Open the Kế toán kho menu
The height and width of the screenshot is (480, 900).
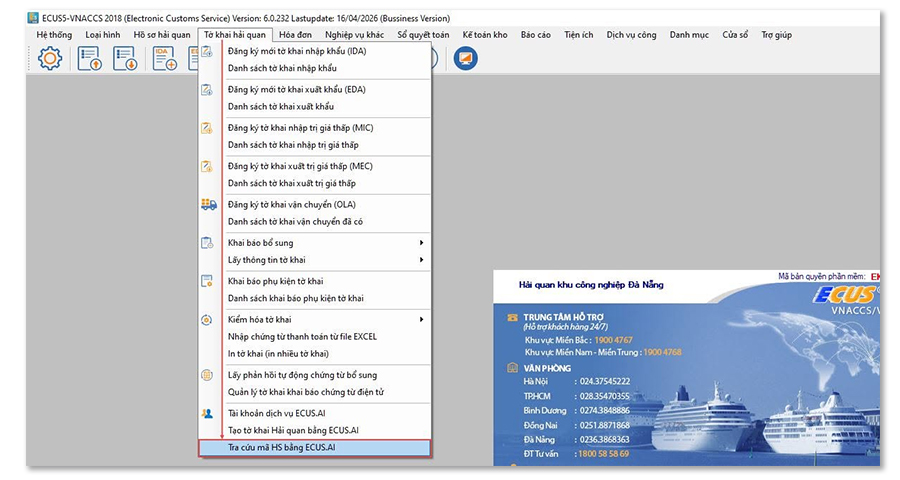(485, 35)
